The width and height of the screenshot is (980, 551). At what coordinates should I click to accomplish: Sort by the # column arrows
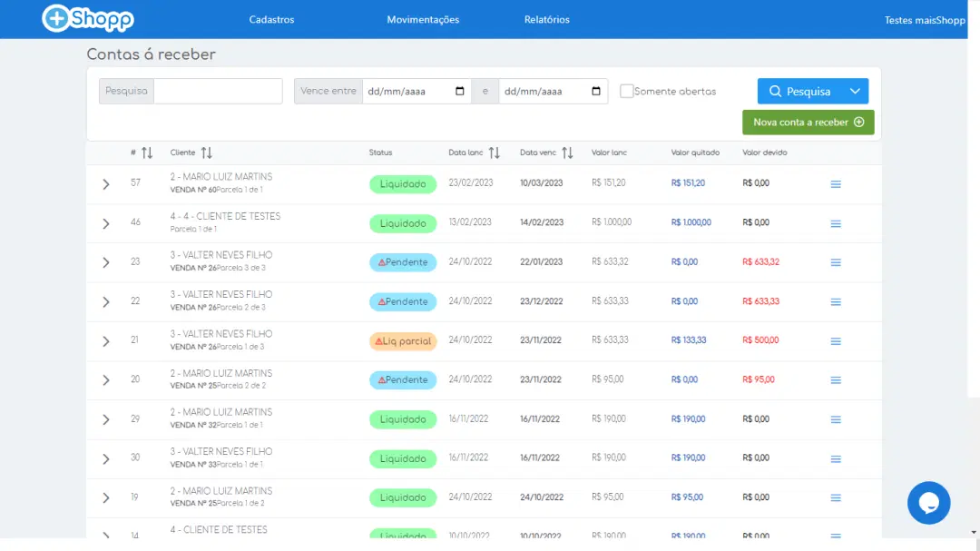(x=147, y=153)
